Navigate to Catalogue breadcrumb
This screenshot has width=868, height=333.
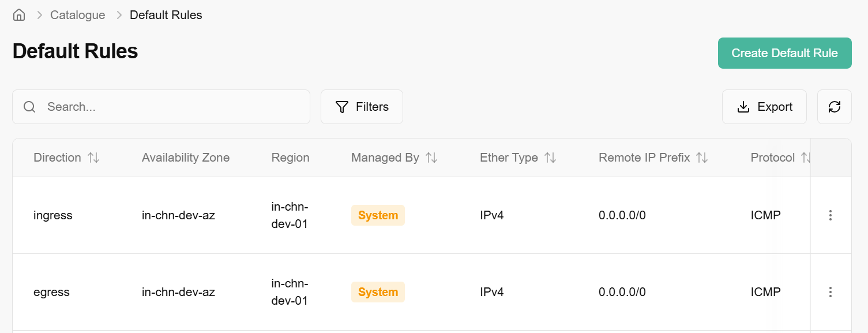tap(77, 15)
